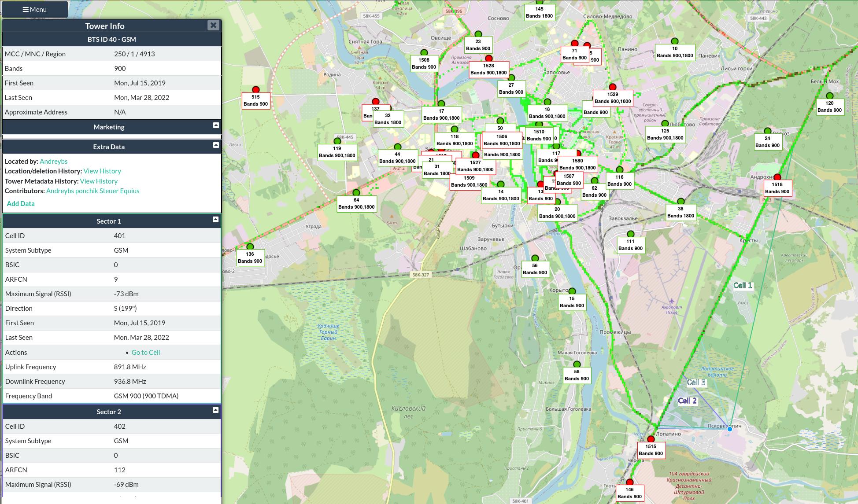Image resolution: width=858 pixels, height=504 pixels.
Task: Click green tower marker 58
Action: click(577, 364)
